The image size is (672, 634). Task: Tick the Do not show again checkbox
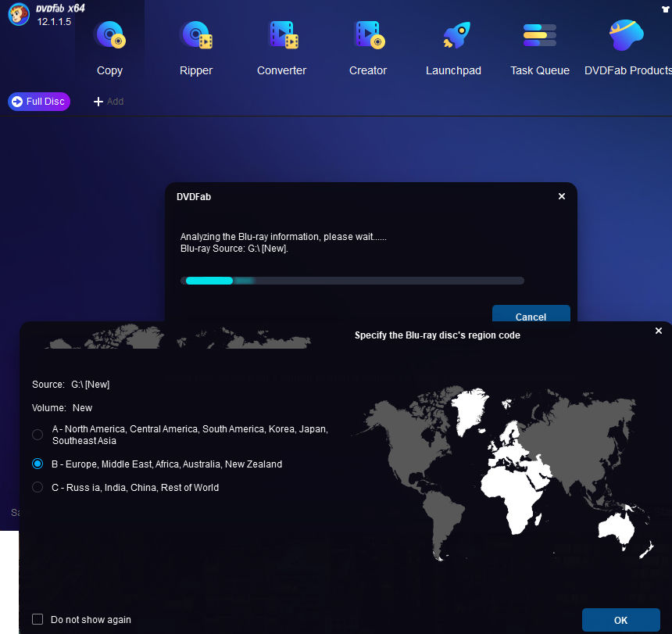click(x=38, y=619)
